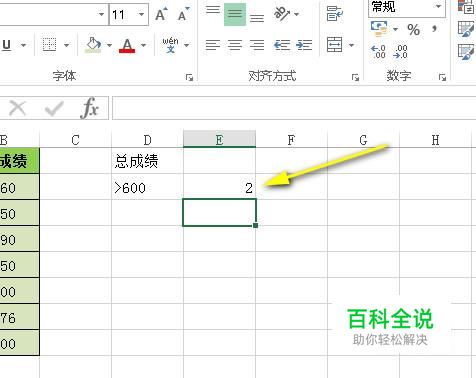Align text right
Screen dimensions: 476x378
pos(257,45)
